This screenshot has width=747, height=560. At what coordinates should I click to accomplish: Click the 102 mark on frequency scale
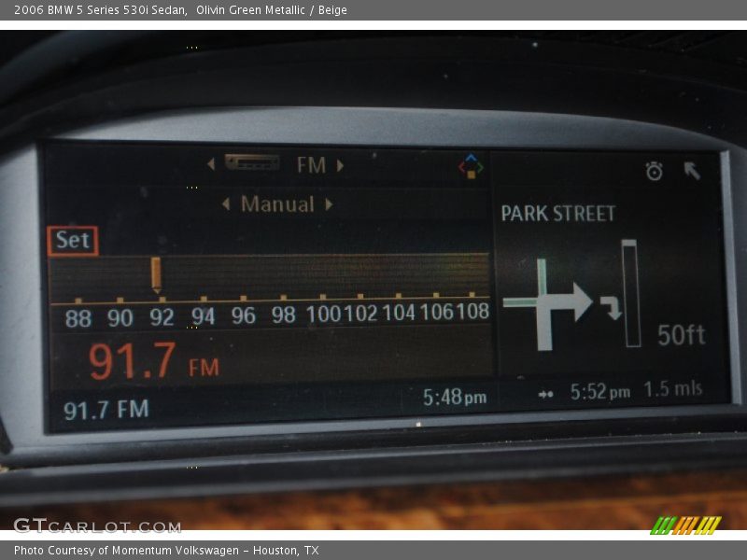[360, 314]
